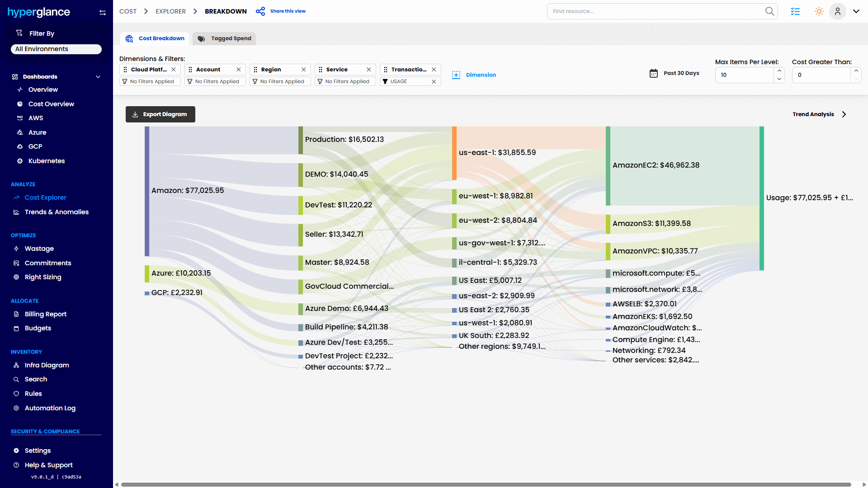Open the Kubernetes dashboard

tap(47, 161)
